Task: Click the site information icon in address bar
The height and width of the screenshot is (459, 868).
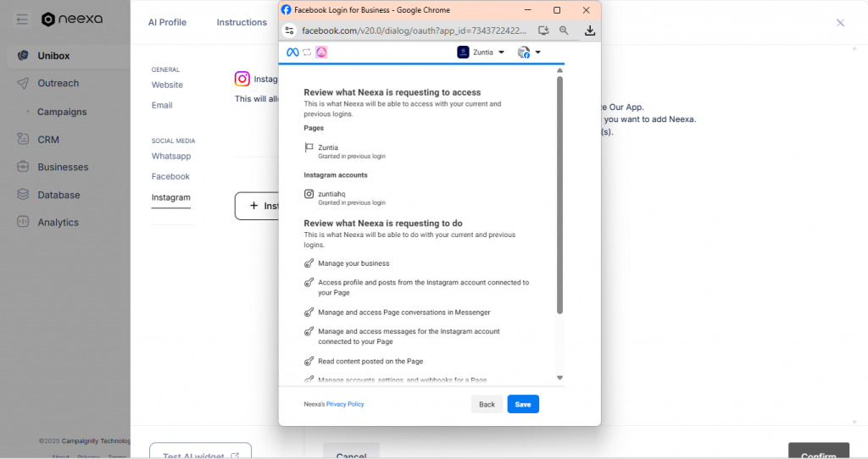Action: (x=289, y=30)
